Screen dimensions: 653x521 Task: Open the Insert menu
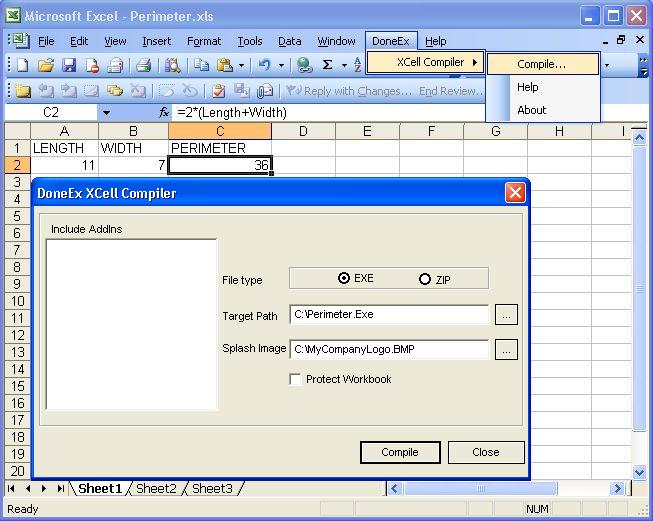click(x=157, y=41)
